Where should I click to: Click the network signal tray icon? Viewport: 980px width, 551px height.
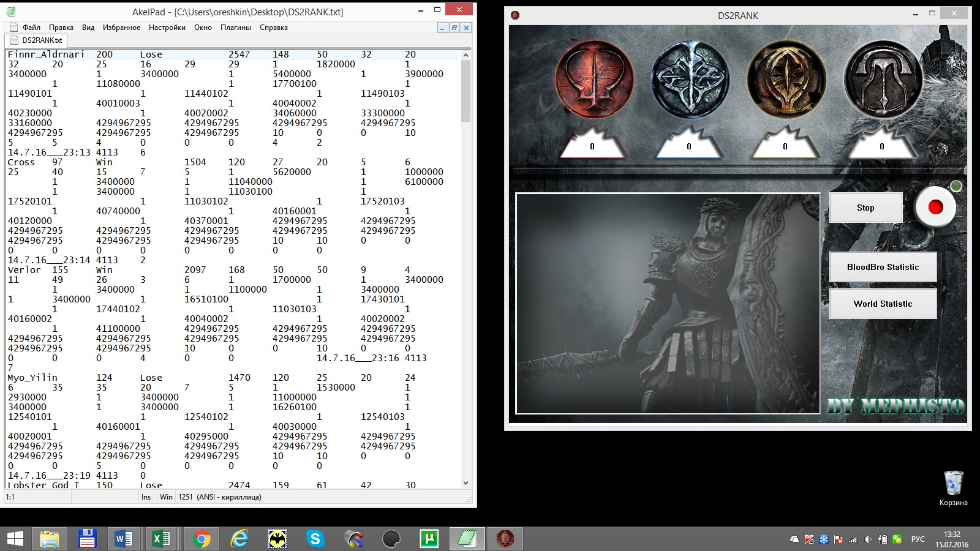click(853, 539)
